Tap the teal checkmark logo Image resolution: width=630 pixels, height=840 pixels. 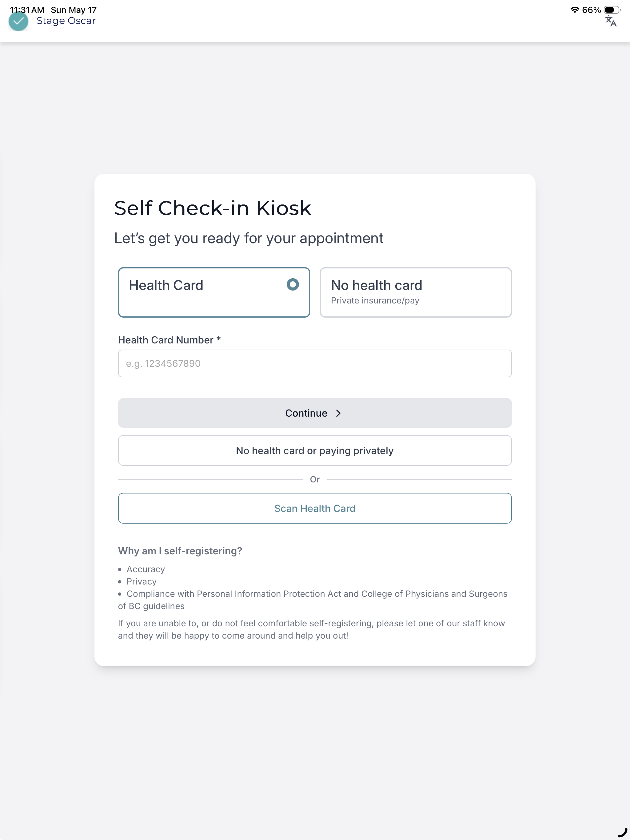(x=18, y=21)
